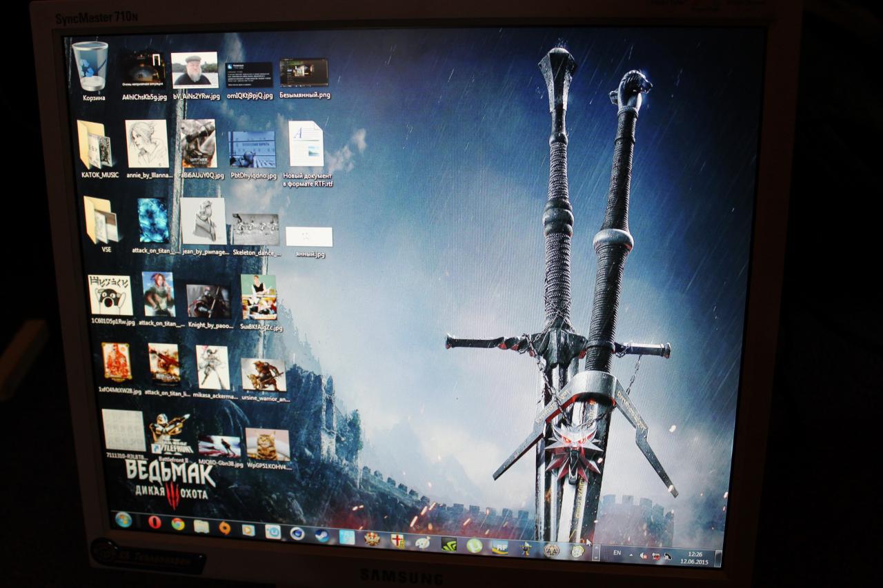
Task: Select the blue crystal attack_on_titan image
Action: tap(152, 220)
